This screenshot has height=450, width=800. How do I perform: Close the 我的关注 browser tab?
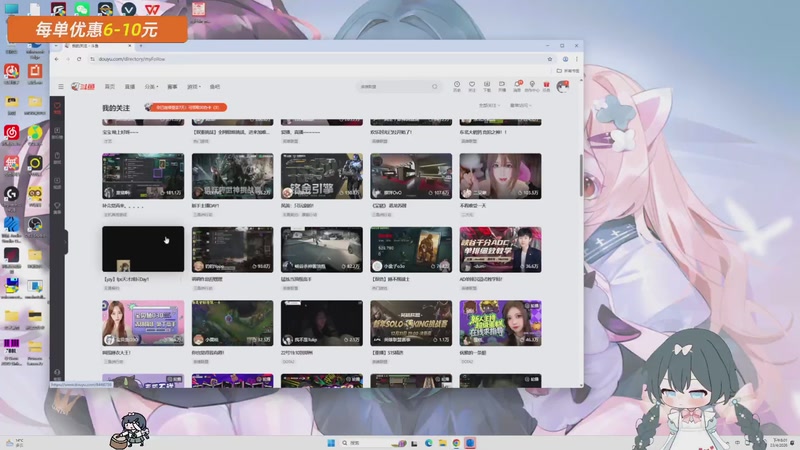[130, 46]
